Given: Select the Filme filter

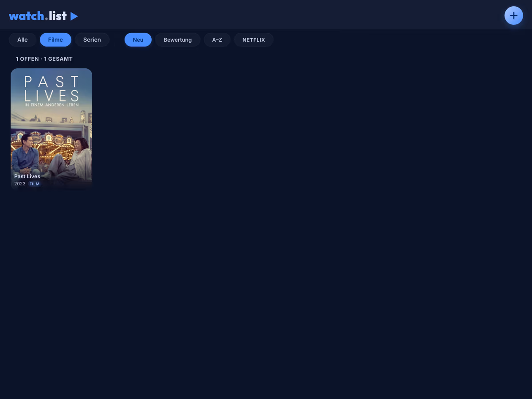Looking at the screenshot, I should [55, 39].
